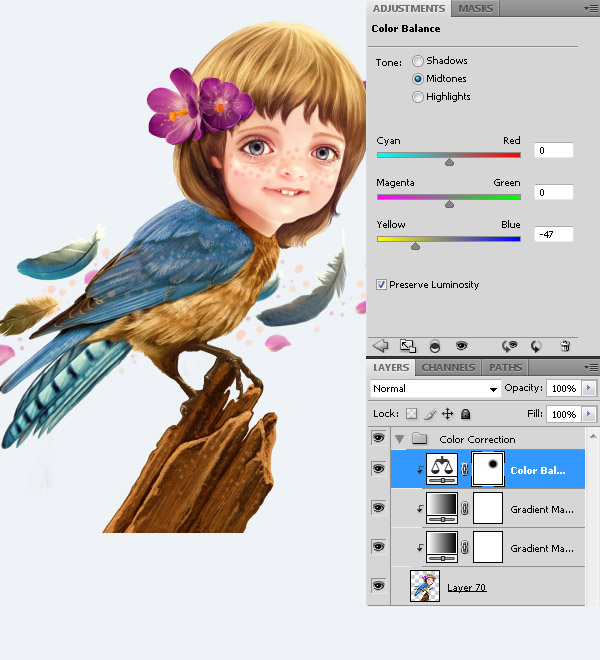
Task: Select the Layer 70 thumbnail
Action: point(425,586)
